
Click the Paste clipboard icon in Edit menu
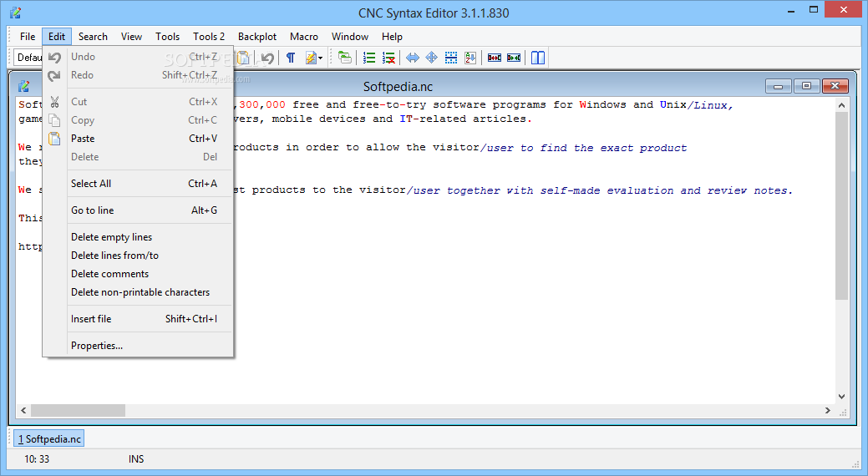[x=54, y=139]
